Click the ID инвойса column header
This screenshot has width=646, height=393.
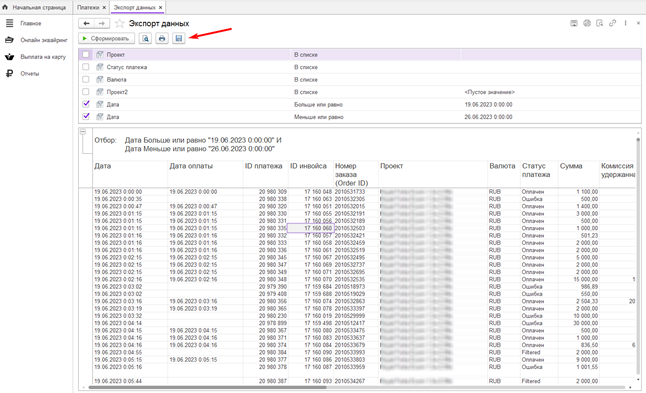308,166
